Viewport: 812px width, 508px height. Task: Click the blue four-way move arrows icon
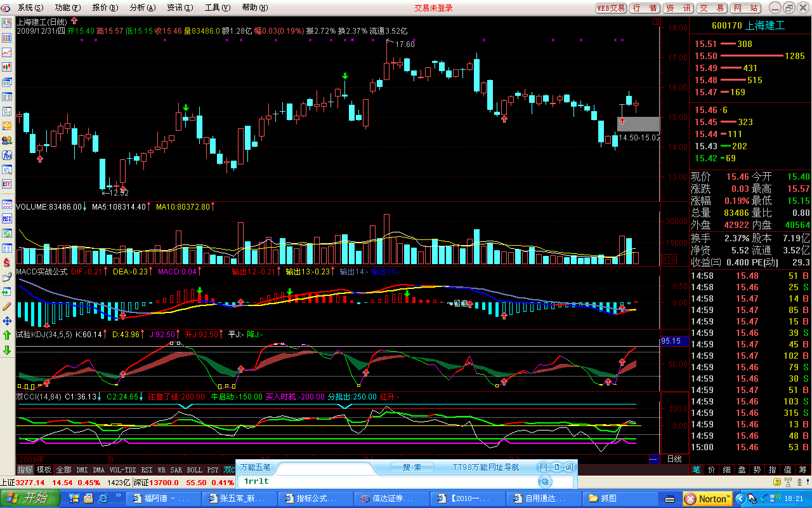click(x=7, y=321)
